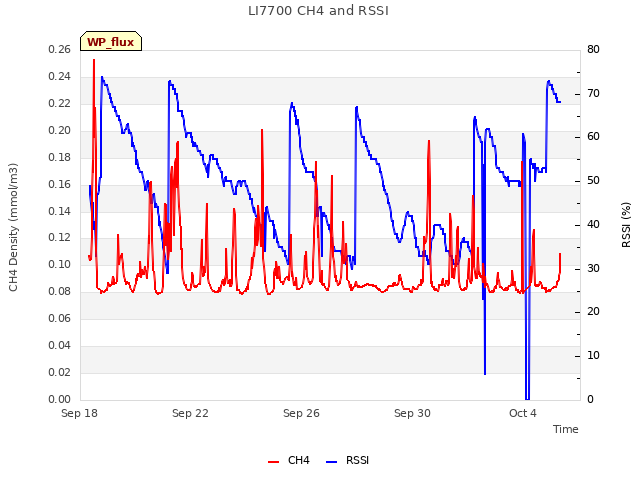This screenshot has width=640, height=480.
Task: Click the 'CH4 Density (mmol/m3)' axis label
Action: pos(13,227)
